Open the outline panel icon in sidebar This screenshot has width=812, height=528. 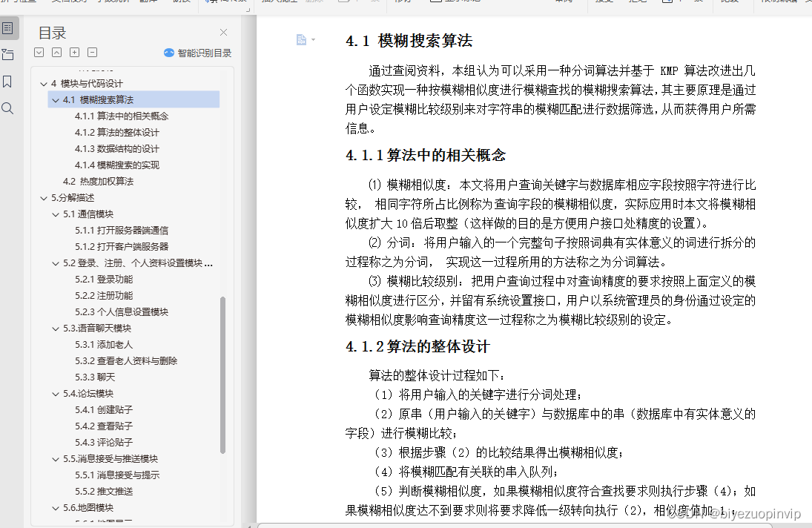(7, 28)
